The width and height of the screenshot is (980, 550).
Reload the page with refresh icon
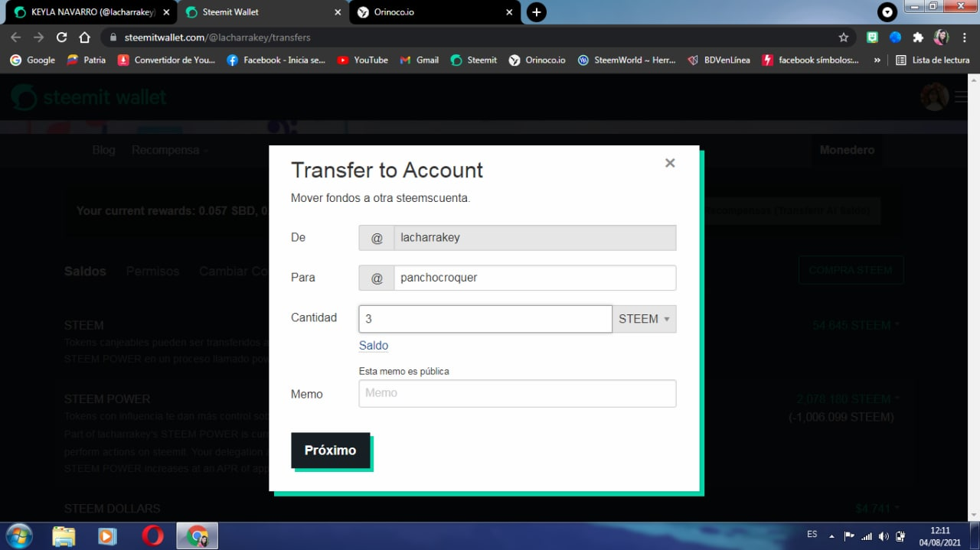tap(62, 37)
